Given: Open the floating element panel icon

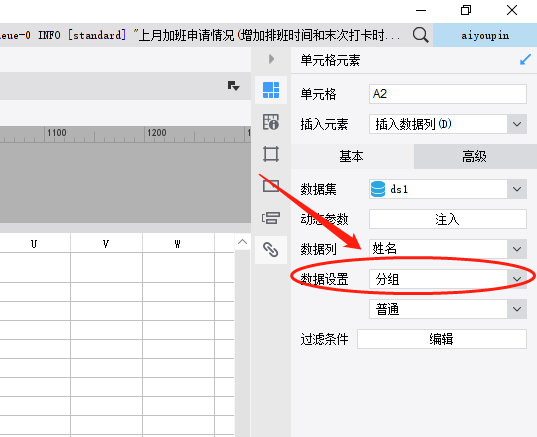Looking at the screenshot, I should pyautogui.click(x=271, y=154).
